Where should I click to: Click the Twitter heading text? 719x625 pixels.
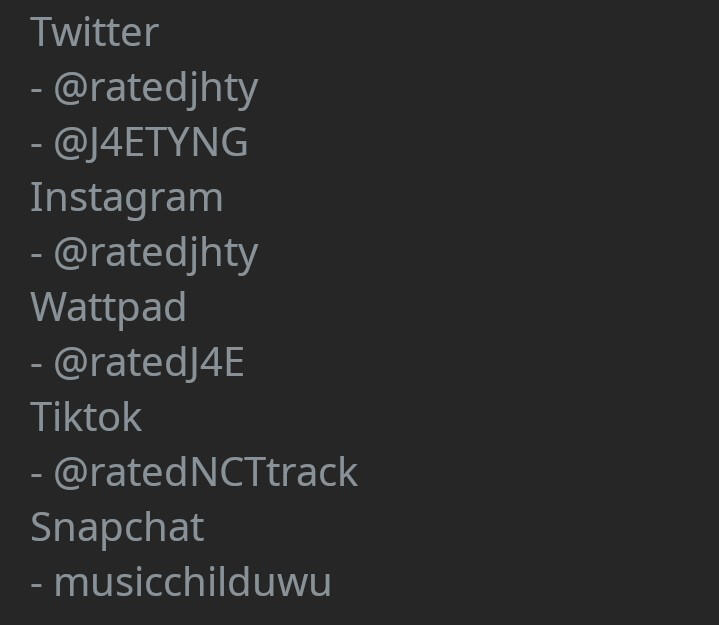[x=94, y=32]
